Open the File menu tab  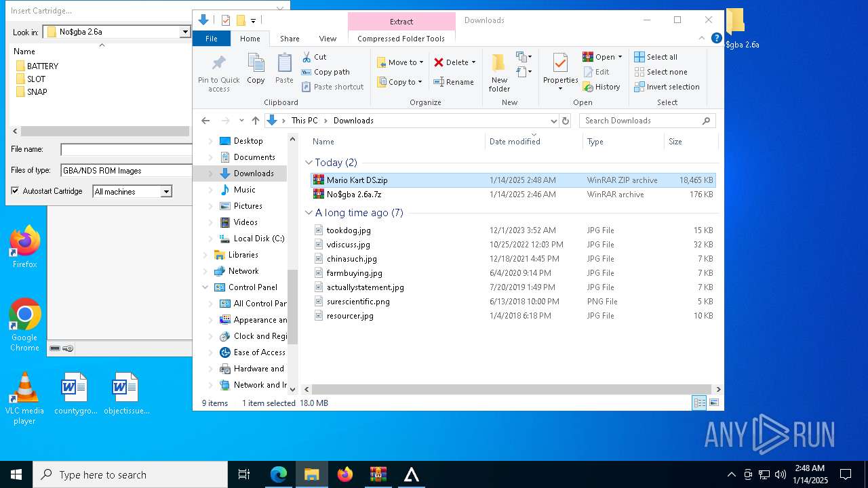pyautogui.click(x=212, y=39)
